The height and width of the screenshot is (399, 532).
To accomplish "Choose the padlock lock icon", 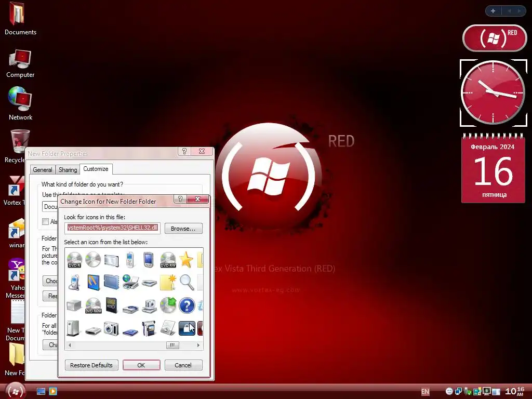I will tap(187, 328).
